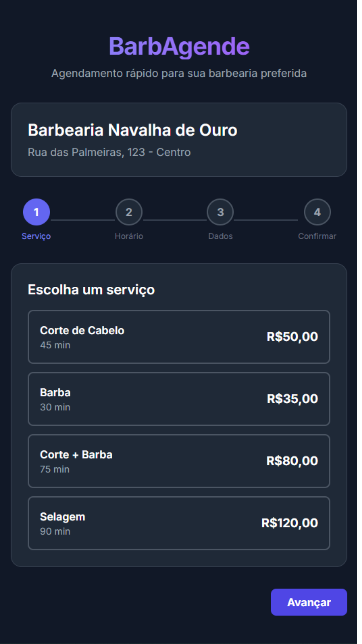This screenshot has height=644, width=362.
Task: Click the Rua das Palmeiras address
Action: 109,152
